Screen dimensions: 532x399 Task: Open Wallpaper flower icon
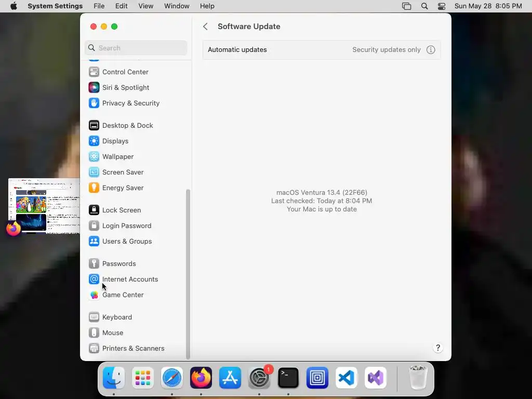(94, 157)
